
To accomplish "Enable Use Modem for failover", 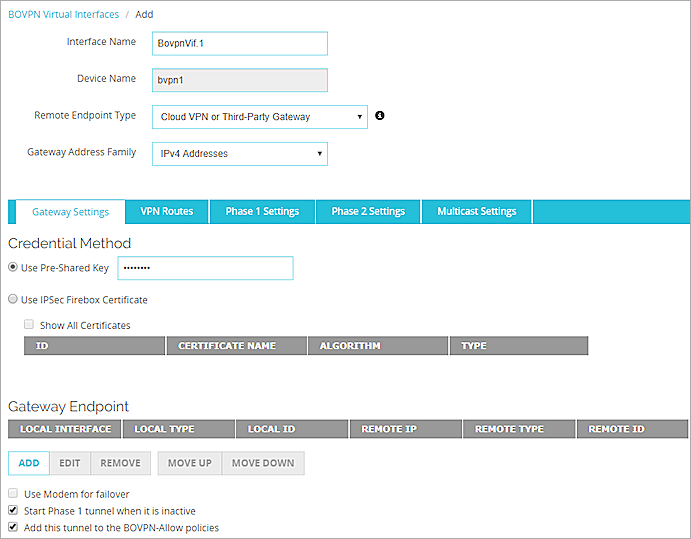I will pyautogui.click(x=13, y=494).
